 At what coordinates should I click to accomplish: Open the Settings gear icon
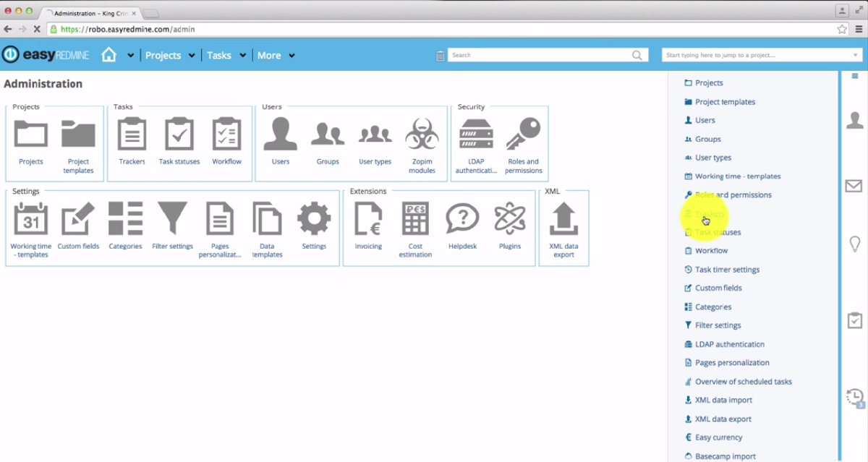tap(314, 218)
